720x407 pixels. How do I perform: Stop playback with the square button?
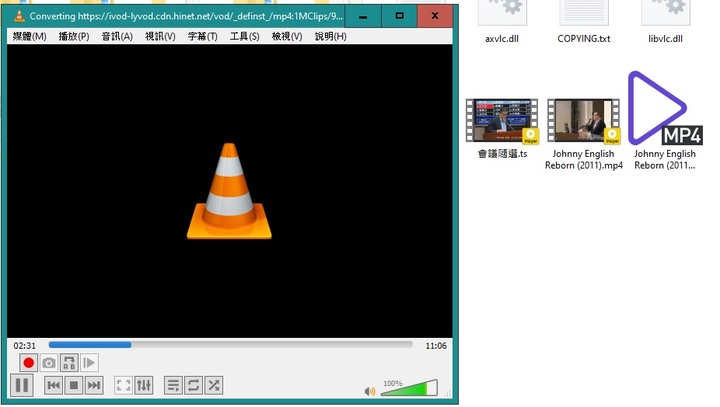[x=73, y=385]
